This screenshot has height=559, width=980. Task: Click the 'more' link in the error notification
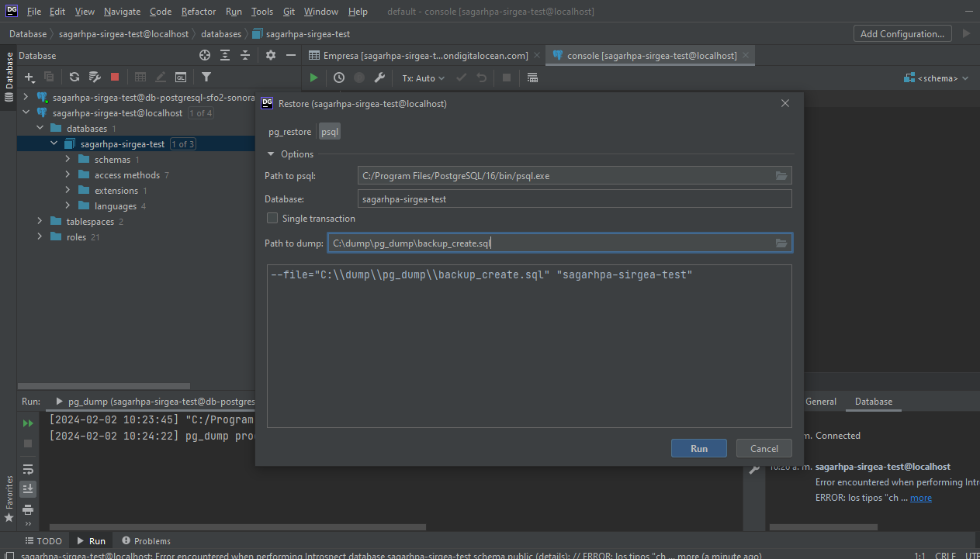pos(921,498)
